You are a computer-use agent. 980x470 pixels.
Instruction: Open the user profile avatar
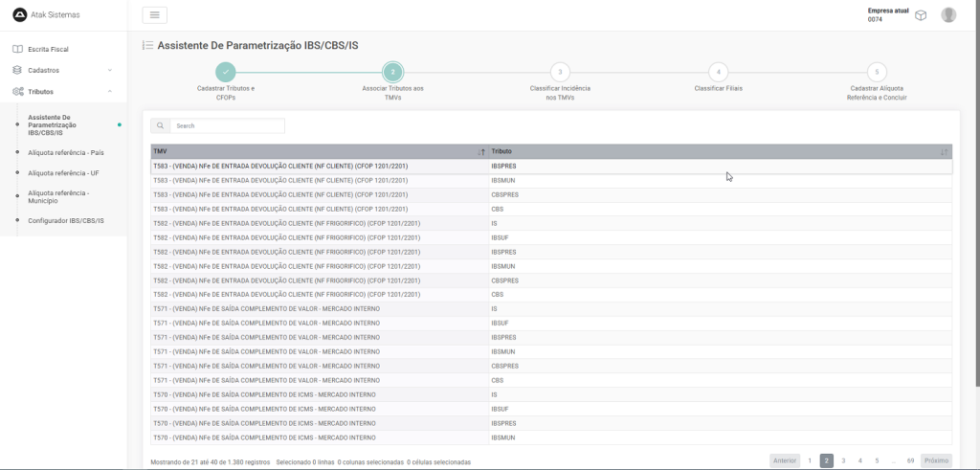point(947,14)
